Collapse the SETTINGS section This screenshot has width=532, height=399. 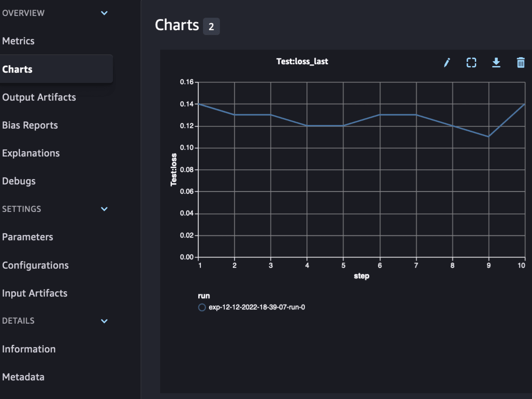[104, 209]
